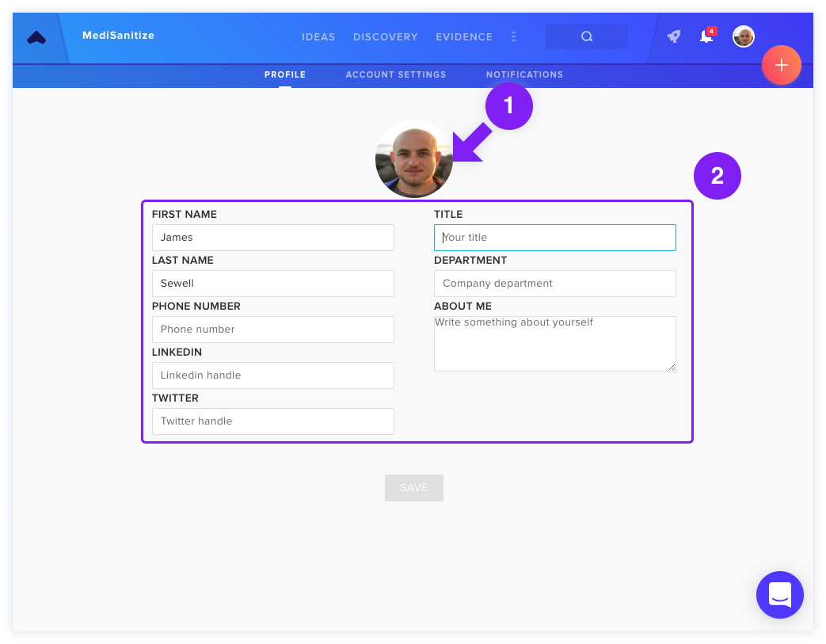
Task: Click into the Twitter handle field
Action: coord(273,421)
